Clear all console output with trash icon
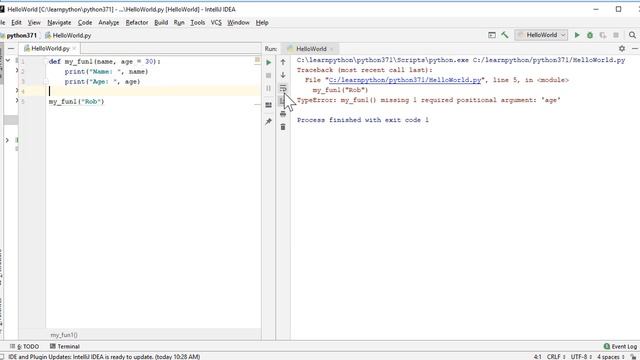640x360 pixels. (283, 127)
